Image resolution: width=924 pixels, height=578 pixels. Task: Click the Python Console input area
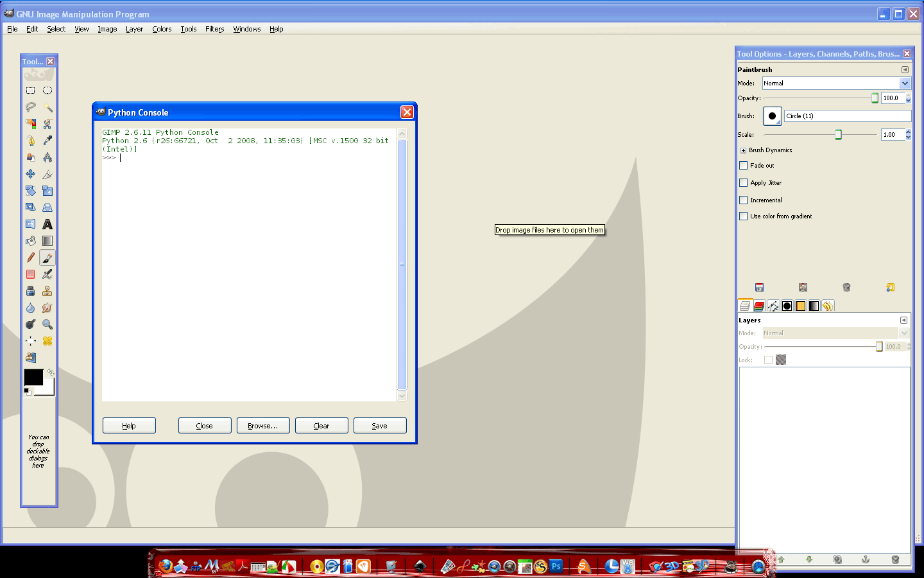(249, 265)
